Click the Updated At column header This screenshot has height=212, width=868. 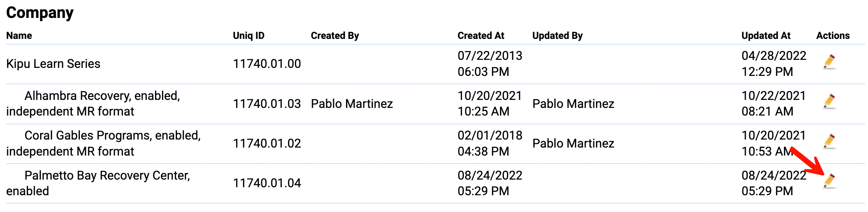point(766,35)
